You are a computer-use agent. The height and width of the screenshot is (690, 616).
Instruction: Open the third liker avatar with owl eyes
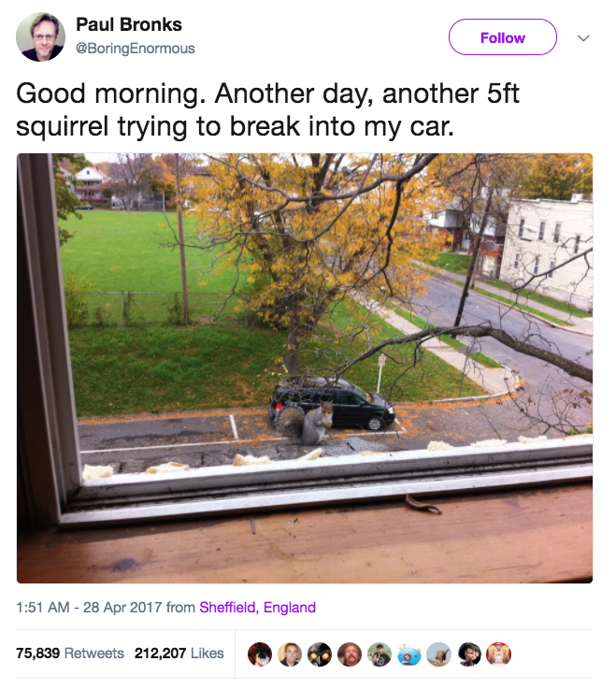click(320, 654)
